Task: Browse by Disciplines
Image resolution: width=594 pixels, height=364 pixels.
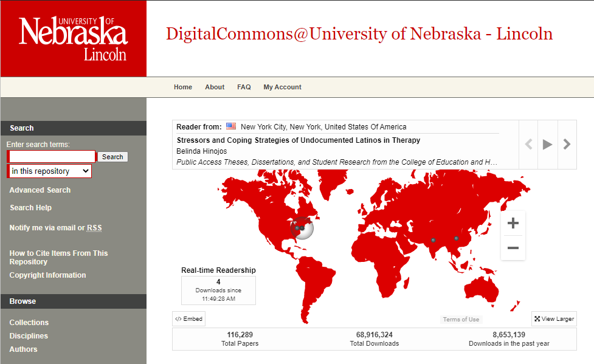Action: coord(29,336)
